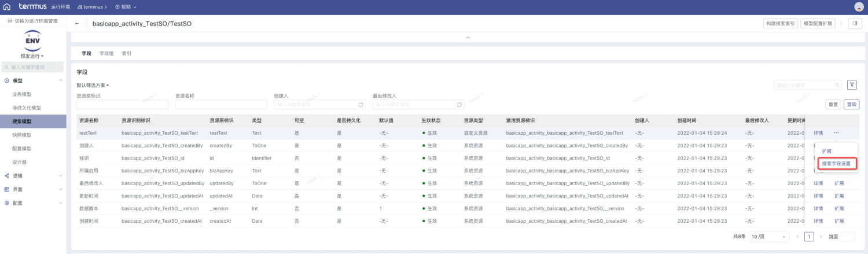
Task: Open the 预发运行 environment dropdown
Action: coord(32,56)
